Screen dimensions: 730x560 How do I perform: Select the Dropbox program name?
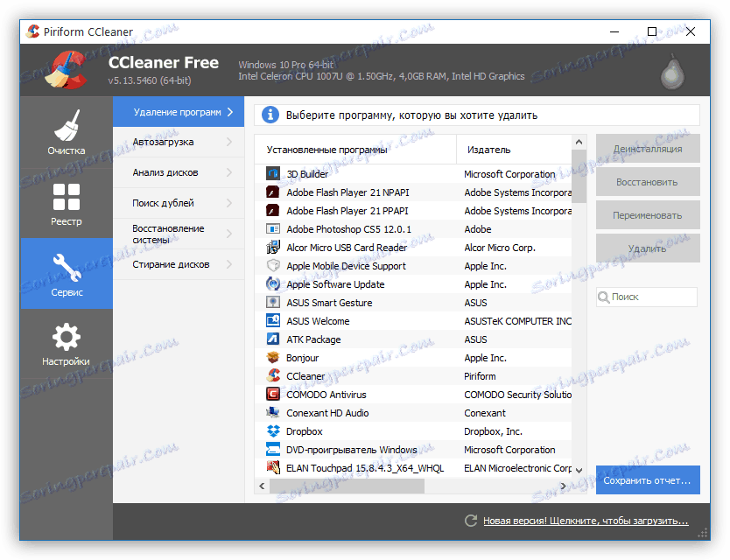pyautogui.click(x=305, y=431)
